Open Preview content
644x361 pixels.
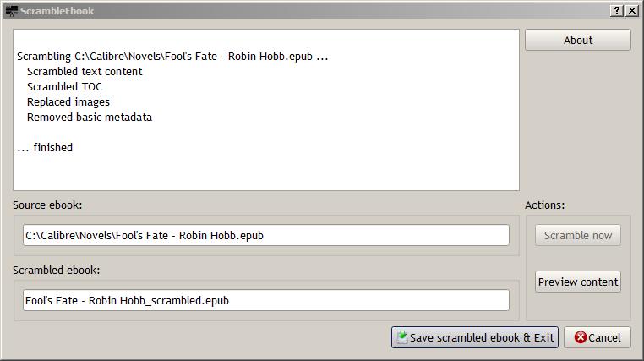(x=578, y=282)
